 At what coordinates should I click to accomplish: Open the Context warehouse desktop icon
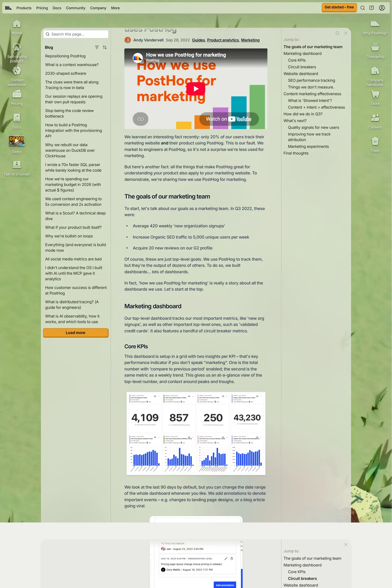coord(17,76)
